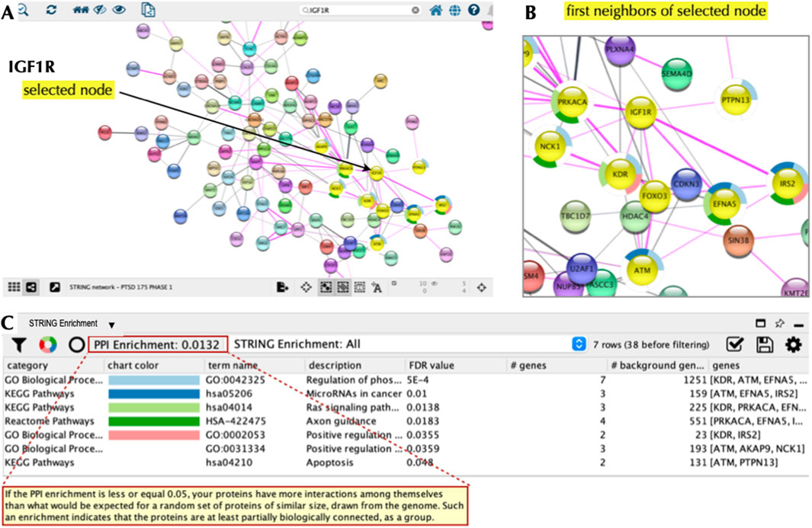Open enrichment settings gear icon
Image resolution: width=812 pixels, height=528 pixels.
(x=794, y=345)
